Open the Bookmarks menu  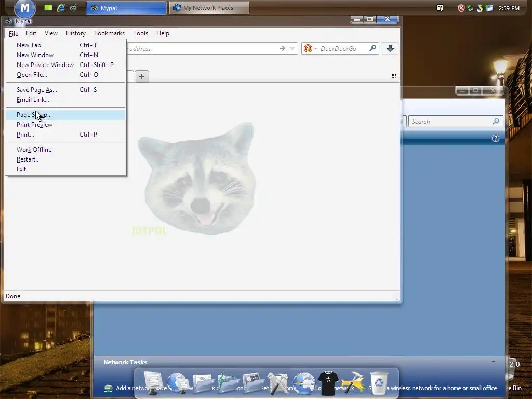[109, 33]
